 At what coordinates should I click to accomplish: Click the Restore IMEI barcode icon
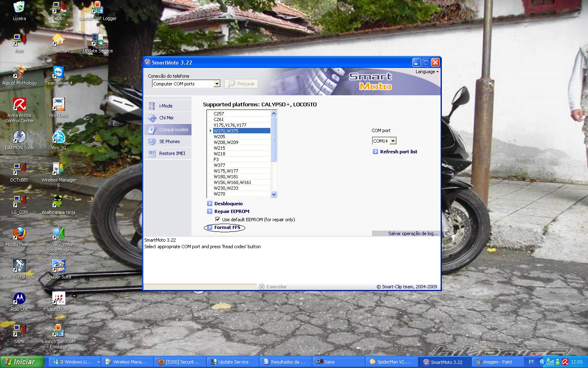(152, 153)
